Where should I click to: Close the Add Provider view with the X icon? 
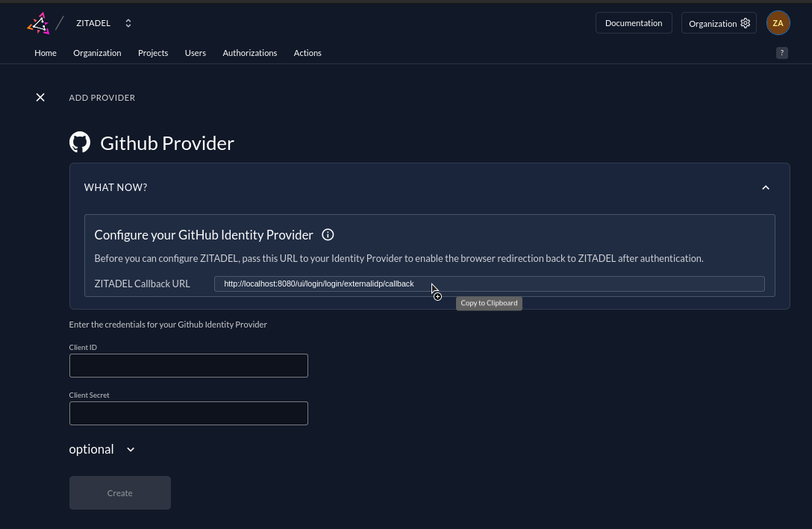coord(40,97)
